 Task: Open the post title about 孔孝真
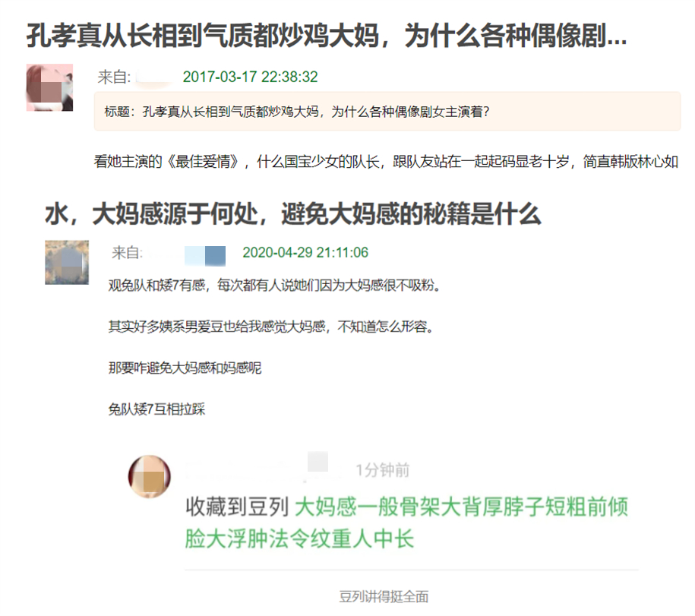tap(327, 36)
